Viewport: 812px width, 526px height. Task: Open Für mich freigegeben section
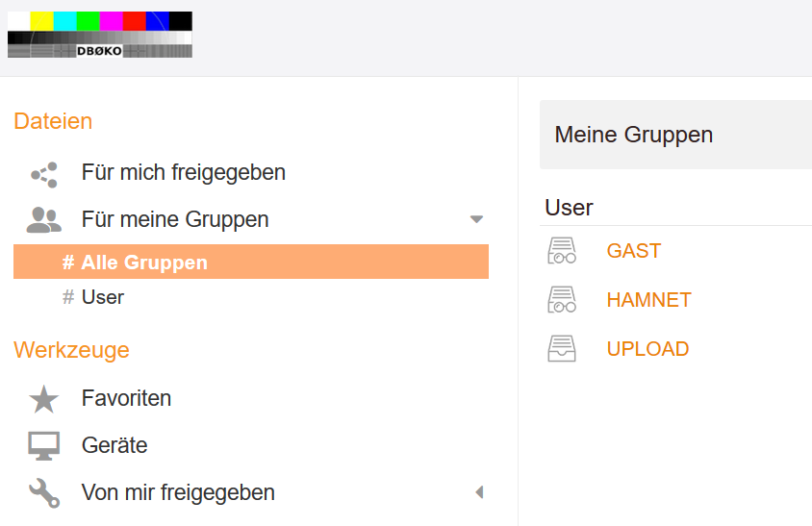[183, 173]
